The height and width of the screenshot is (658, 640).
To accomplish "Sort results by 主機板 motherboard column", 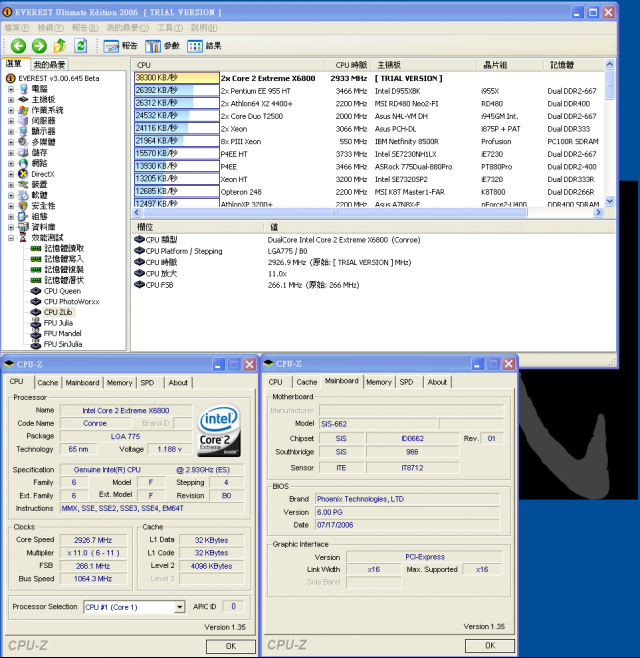I will coord(424,65).
